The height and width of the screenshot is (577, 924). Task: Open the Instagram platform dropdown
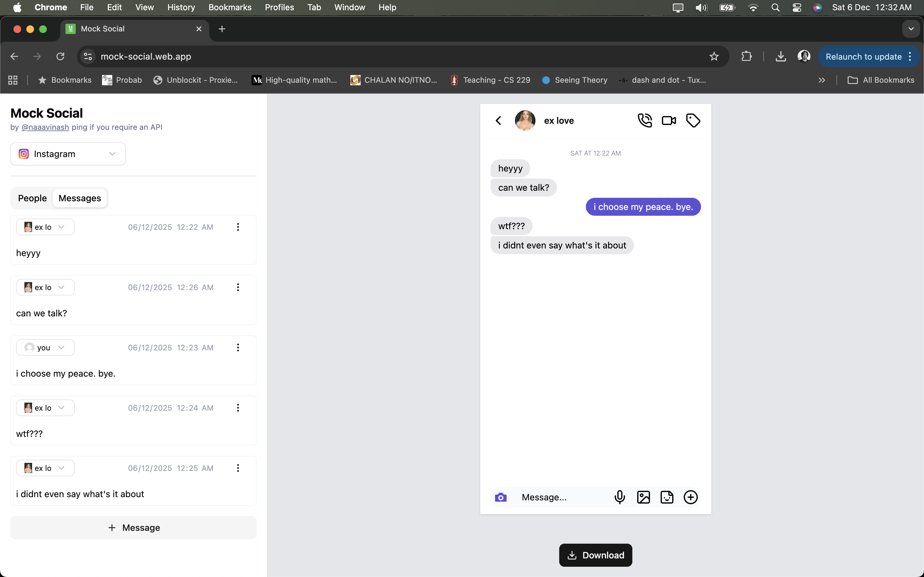[67, 154]
